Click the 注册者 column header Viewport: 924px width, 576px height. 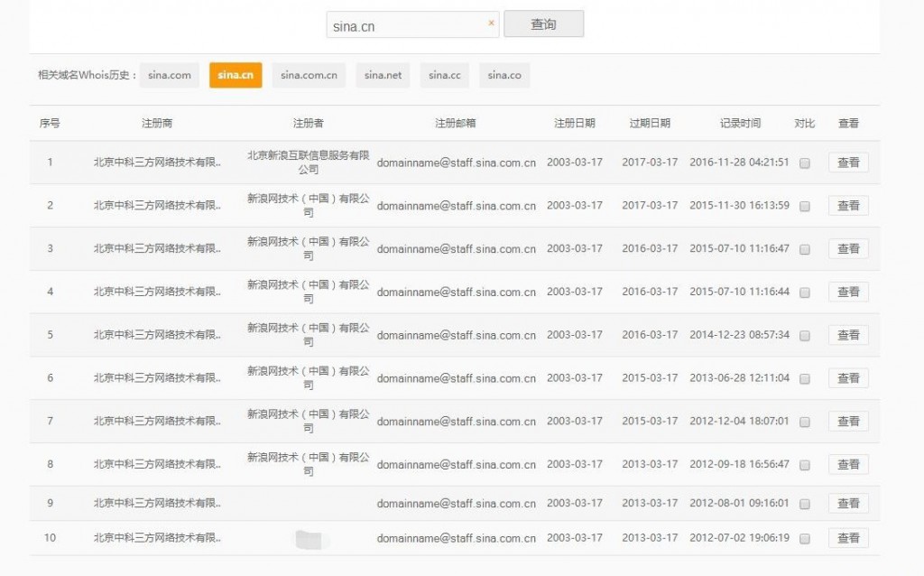pos(309,123)
